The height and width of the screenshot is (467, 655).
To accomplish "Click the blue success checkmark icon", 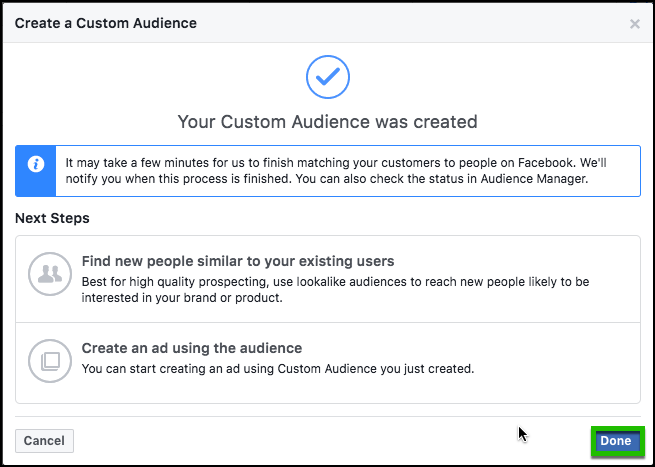I will tap(327, 77).
